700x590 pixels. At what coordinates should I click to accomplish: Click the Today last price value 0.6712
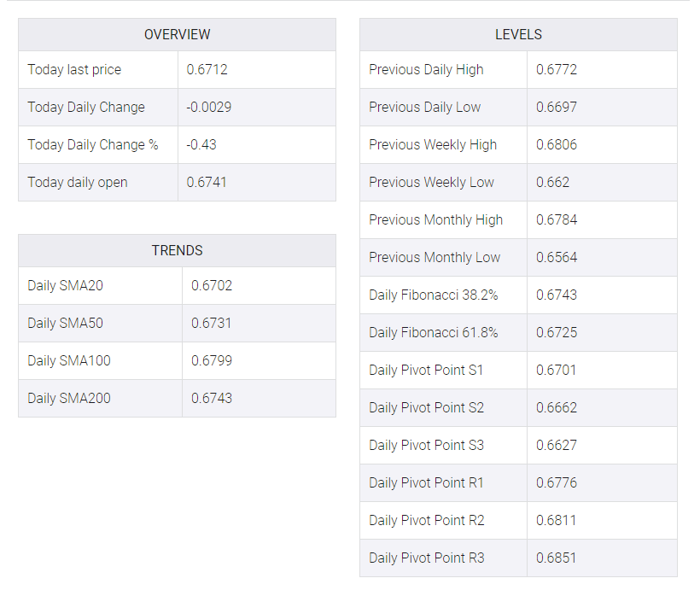click(207, 70)
